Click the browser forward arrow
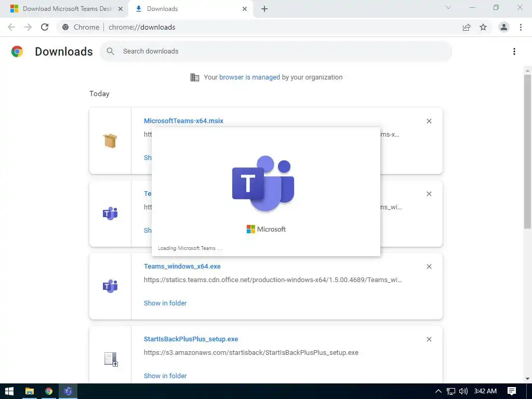 (28, 27)
